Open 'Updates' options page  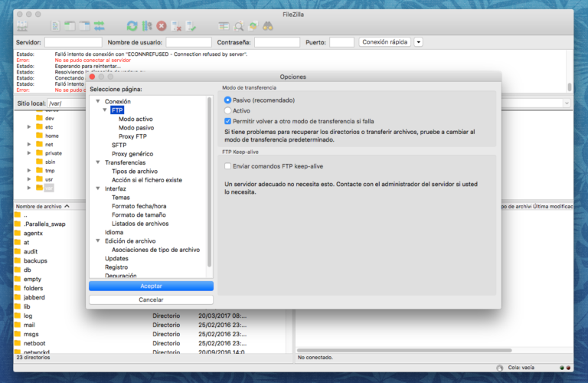tap(116, 258)
